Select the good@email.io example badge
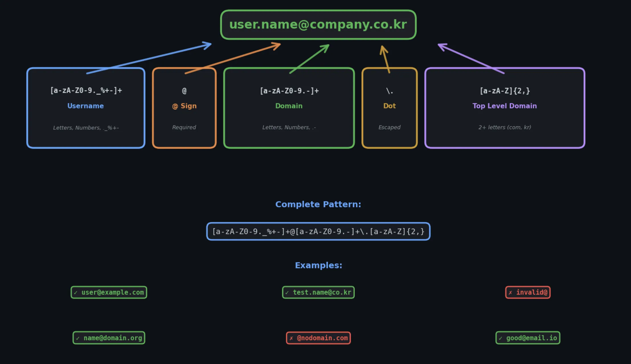Screen dimensions: 631x364 tap(528, 338)
